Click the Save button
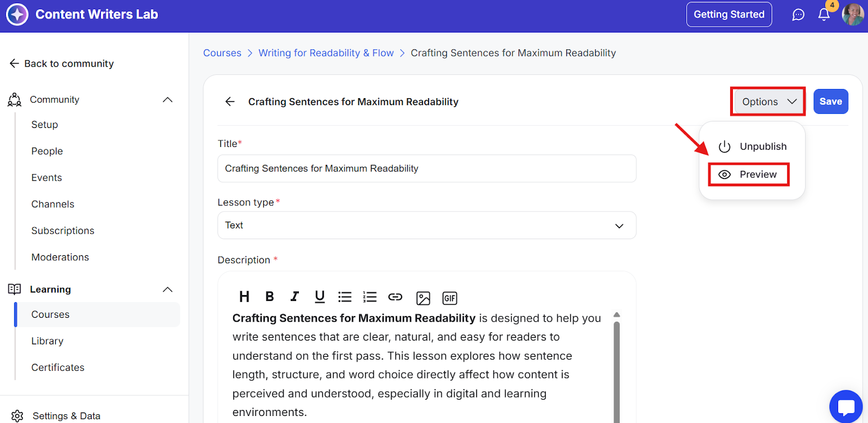Viewport: 868px width, 423px height. [x=830, y=101]
